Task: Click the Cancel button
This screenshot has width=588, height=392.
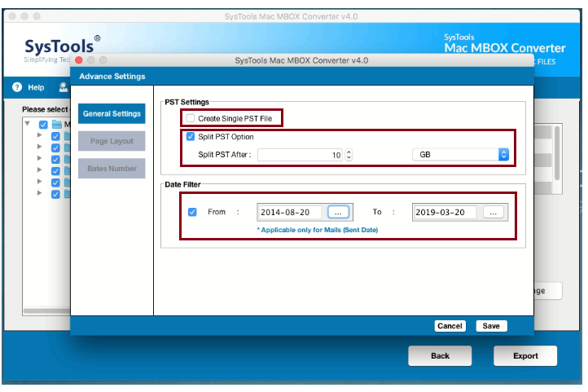Action: coord(450,326)
